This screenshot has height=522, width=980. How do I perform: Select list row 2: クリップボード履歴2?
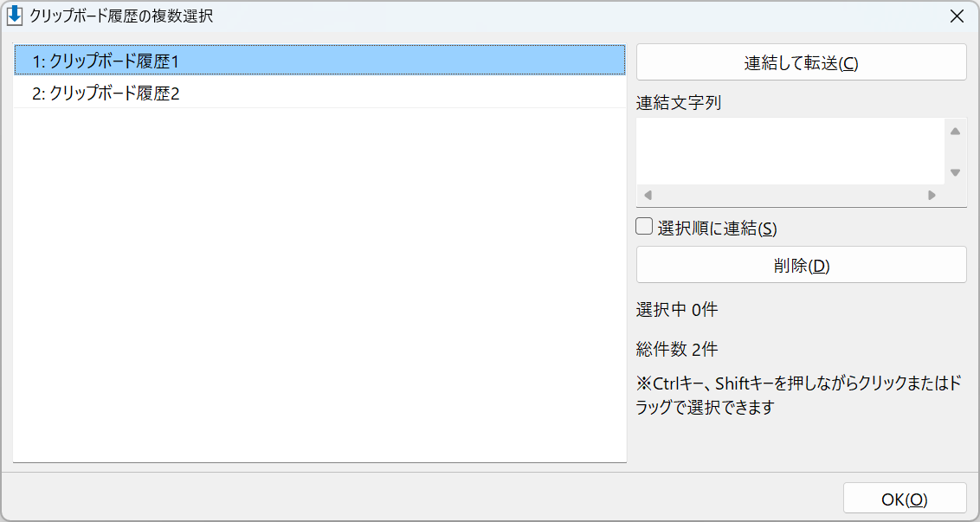pyautogui.click(x=319, y=93)
